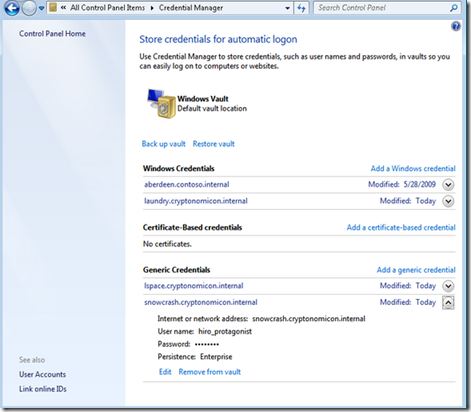
Task: Click the Back up vault link
Action: 163,144
